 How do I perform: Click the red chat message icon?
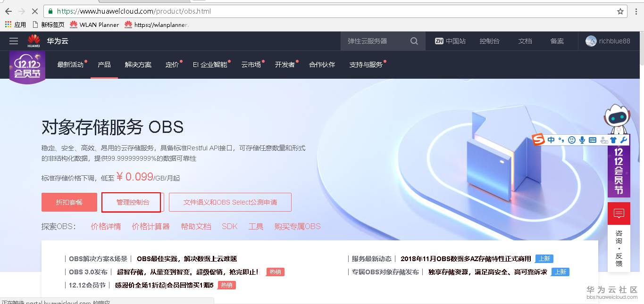click(x=619, y=214)
